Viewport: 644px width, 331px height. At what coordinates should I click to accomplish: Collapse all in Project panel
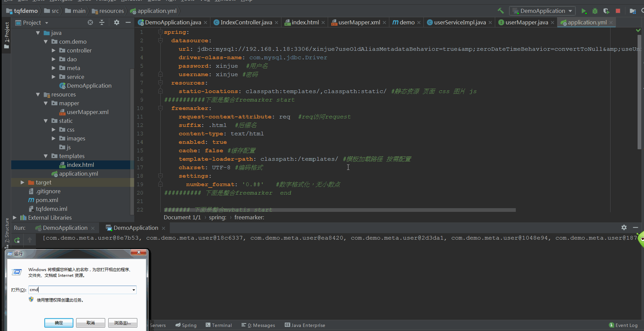102,22
